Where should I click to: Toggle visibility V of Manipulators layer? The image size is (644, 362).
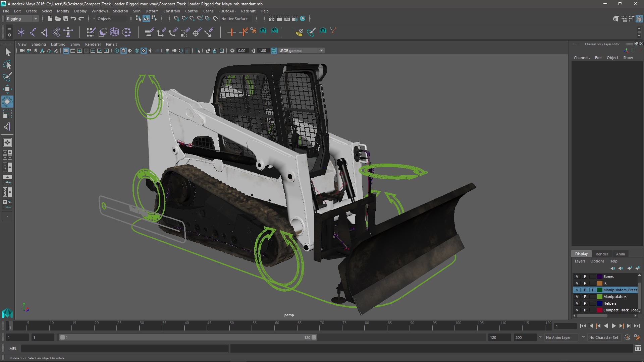pyautogui.click(x=577, y=297)
